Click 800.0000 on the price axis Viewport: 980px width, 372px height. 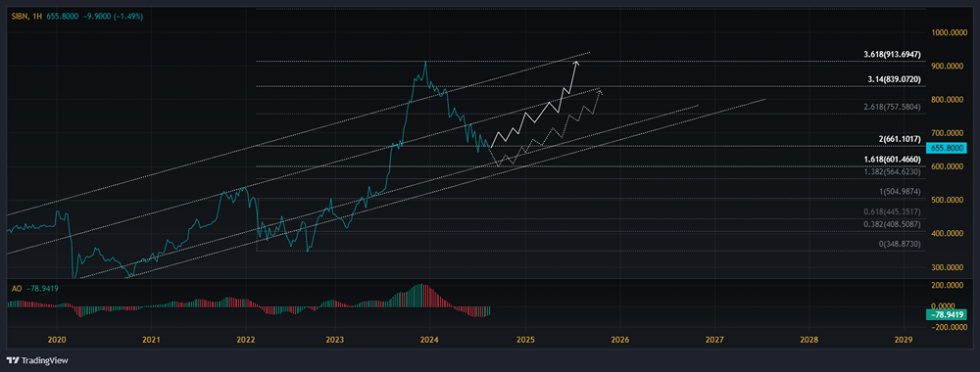[948, 100]
